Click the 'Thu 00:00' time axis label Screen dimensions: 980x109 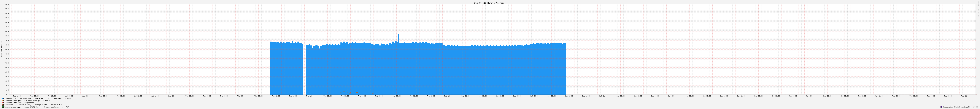click(207, 96)
